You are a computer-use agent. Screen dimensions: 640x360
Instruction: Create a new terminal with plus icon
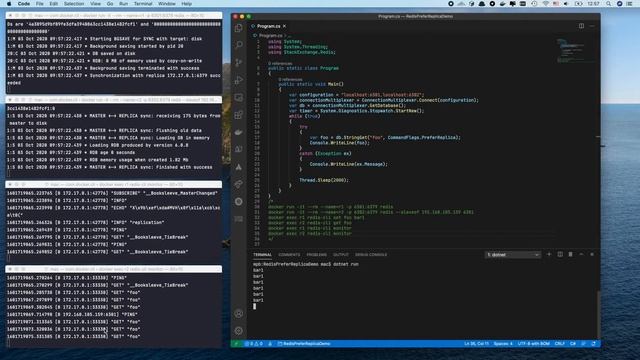click(x=549, y=254)
